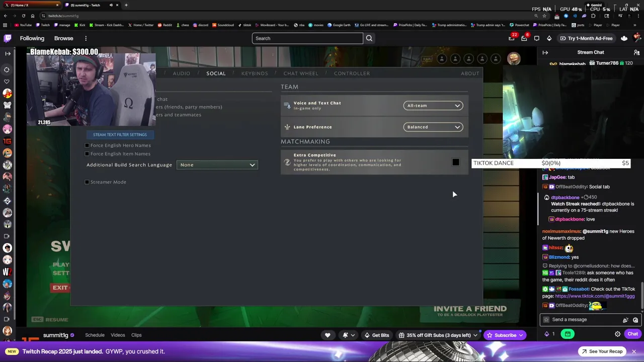Click Steam Text Filter Settings button
Image resolution: width=644 pixels, height=362 pixels.
pyautogui.click(x=120, y=135)
